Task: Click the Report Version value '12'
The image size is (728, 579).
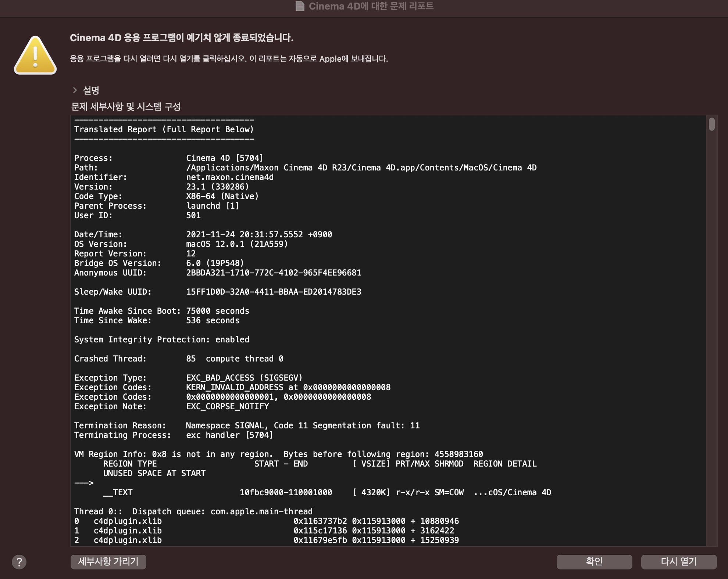Action: 191,253
